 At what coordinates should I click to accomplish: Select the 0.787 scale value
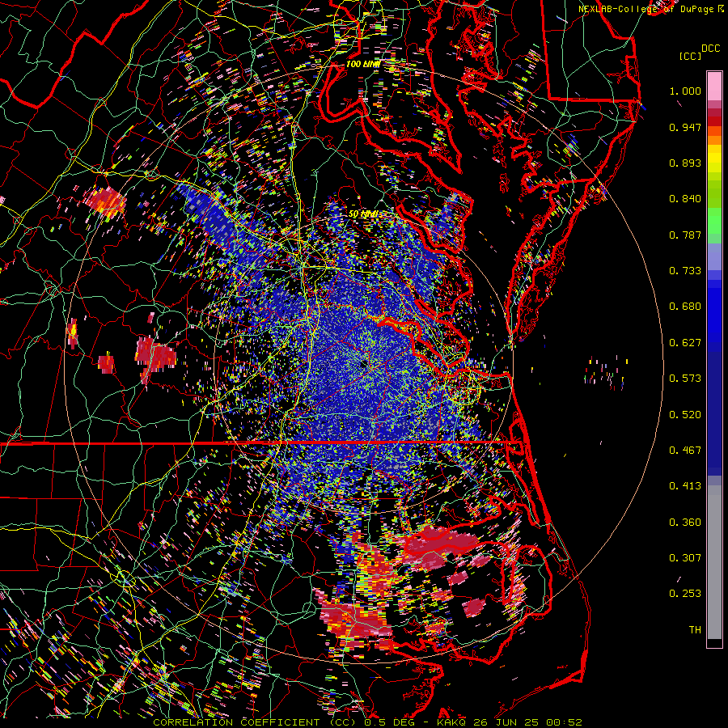tap(685, 235)
